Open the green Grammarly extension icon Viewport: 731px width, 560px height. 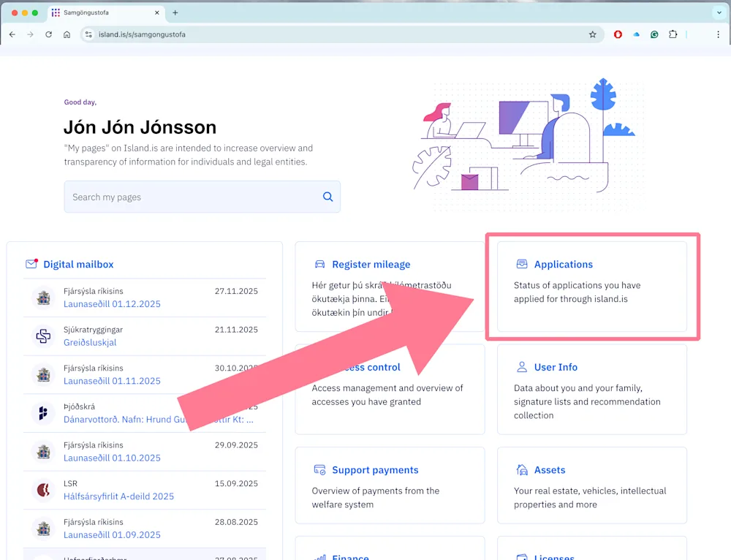654,34
